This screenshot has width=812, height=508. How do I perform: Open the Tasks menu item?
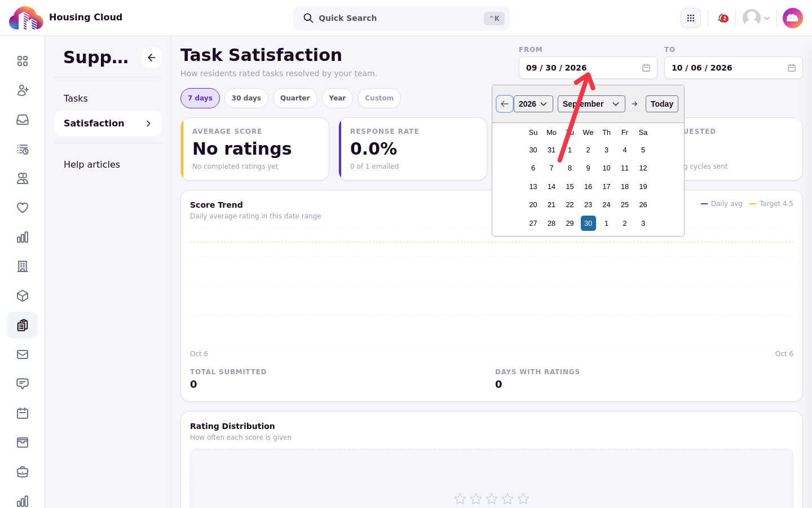click(x=108, y=98)
